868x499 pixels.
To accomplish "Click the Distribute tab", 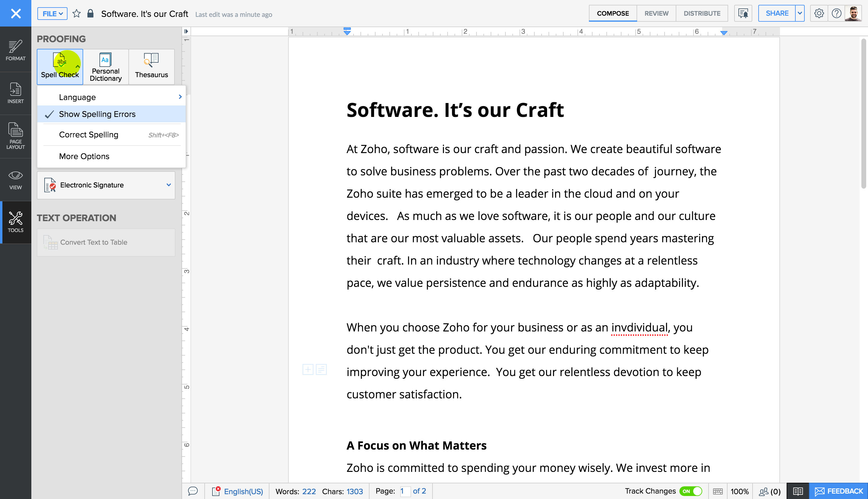I will click(x=702, y=13).
